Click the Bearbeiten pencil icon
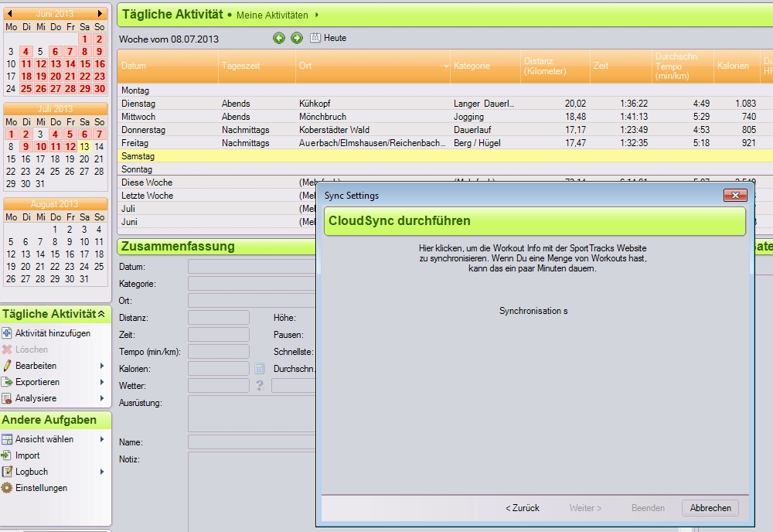Viewport: 773px width, 532px height. tap(7, 366)
